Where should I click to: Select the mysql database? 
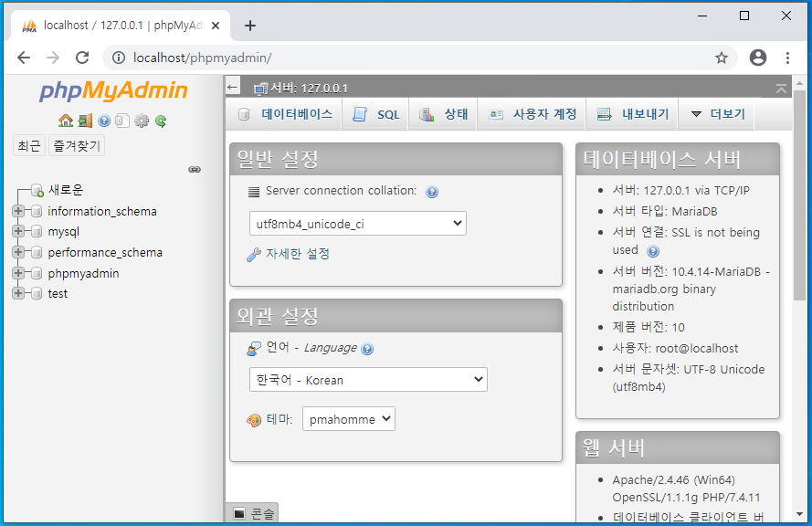pos(64,231)
